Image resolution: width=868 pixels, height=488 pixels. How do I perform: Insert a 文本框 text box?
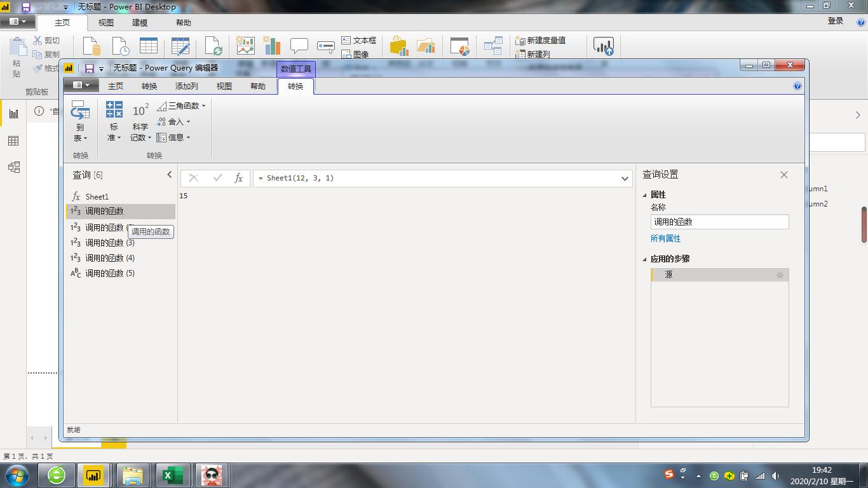[359, 40]
